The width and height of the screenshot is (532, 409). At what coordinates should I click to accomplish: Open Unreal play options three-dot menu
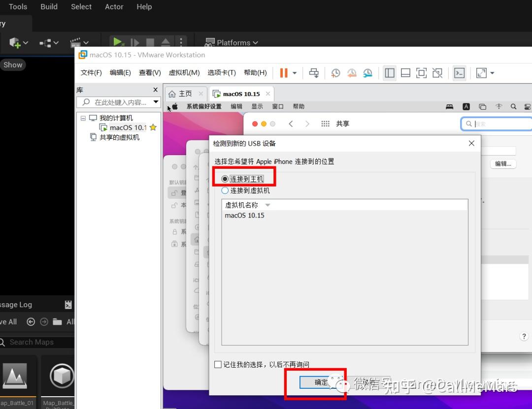(x=181, y=42)
